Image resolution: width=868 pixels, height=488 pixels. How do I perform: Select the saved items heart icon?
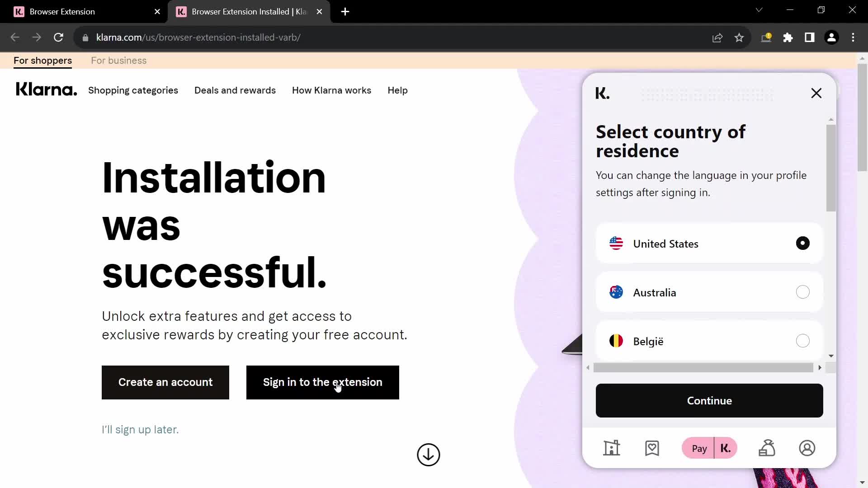pyautogui.click(x=651, y=448)
